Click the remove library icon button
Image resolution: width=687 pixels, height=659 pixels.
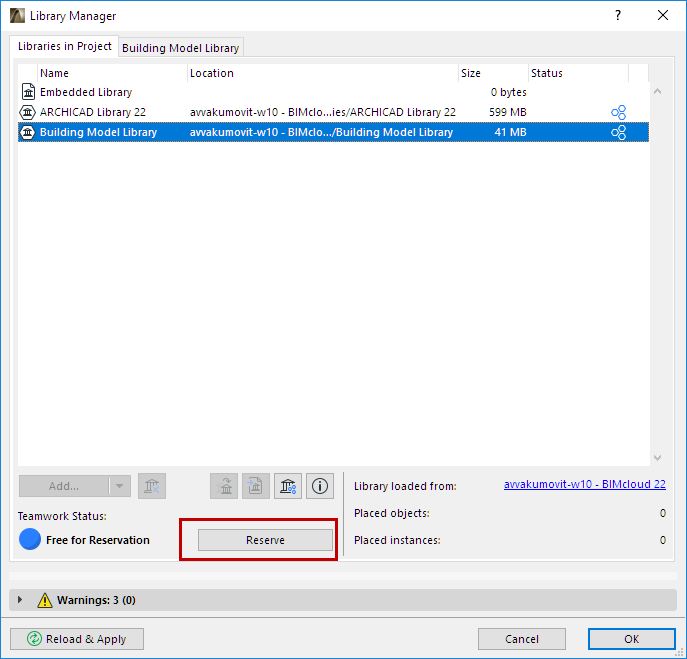click(152, 486)
